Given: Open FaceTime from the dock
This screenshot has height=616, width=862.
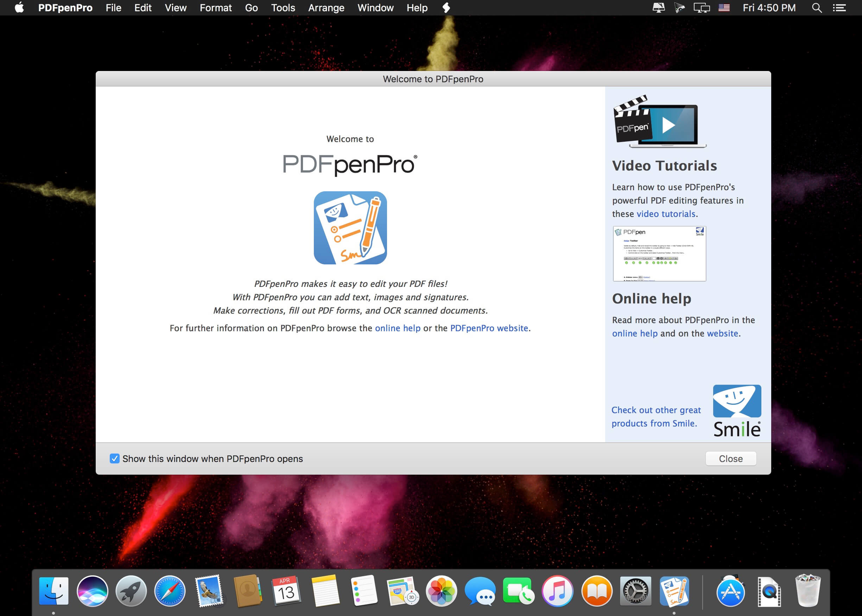Looking at the screenshot, I should [x=519, y=591].
